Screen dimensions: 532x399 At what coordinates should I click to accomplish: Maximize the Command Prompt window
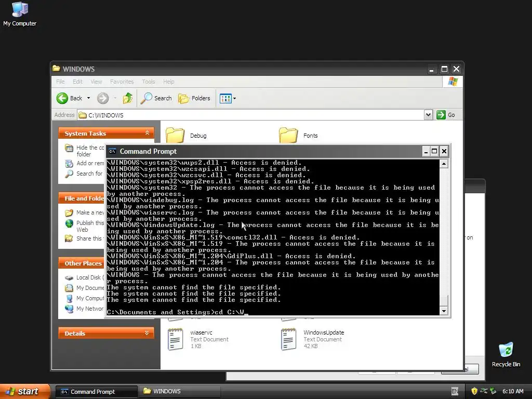click(434, 151)
